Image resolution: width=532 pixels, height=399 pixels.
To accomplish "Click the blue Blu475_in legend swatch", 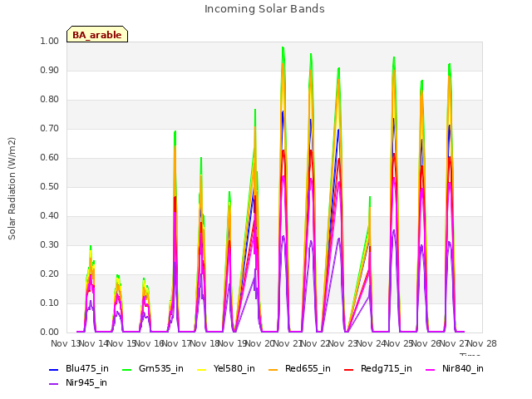I will click(x=54, y=369).
